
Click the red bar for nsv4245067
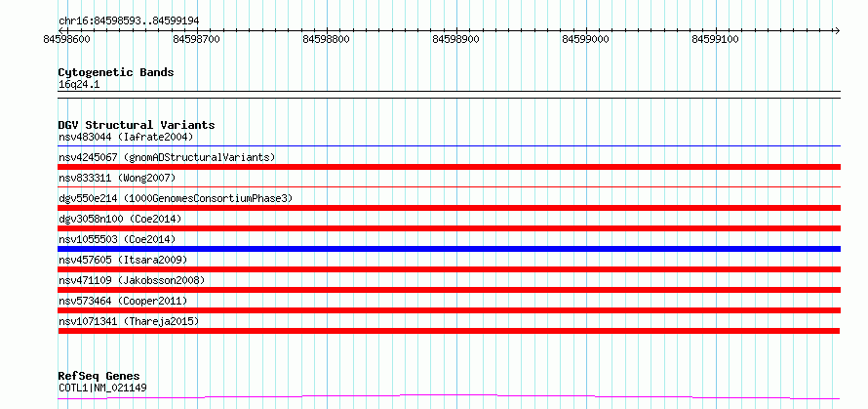tap(450, 167)
